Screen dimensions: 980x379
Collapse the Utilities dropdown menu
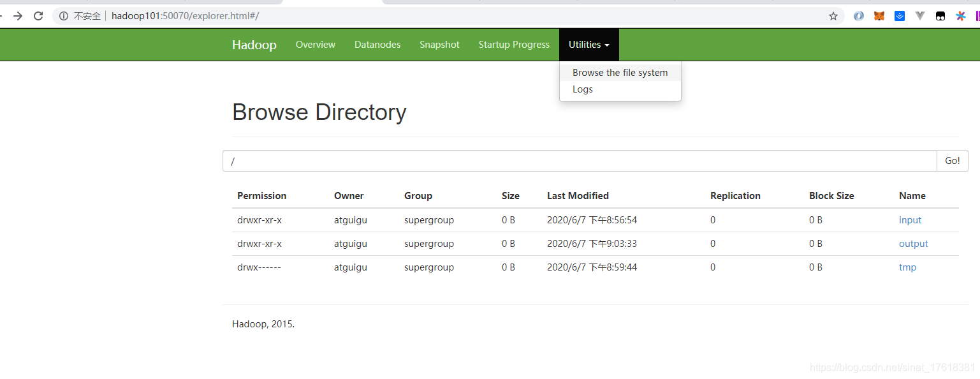(589, 45)
